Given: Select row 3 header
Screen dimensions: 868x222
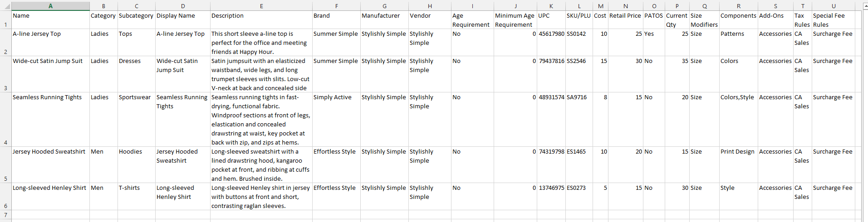Looking at the screenshot, I should pyautogui.click(x=5, y=74).
